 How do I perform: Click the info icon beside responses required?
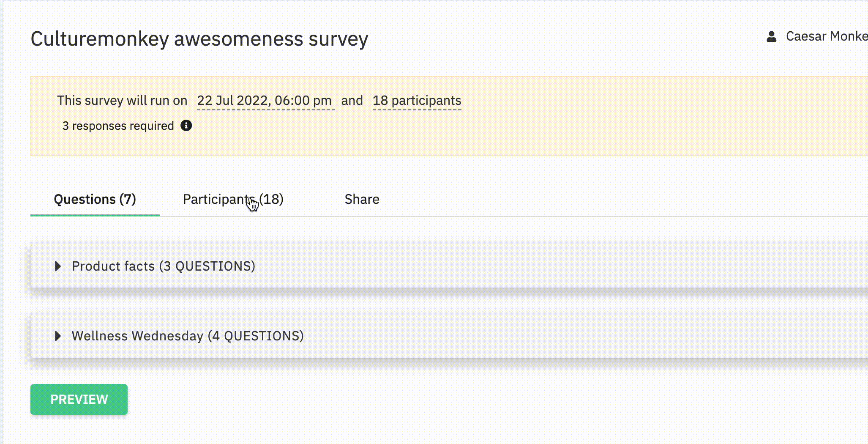coord(186,126)
